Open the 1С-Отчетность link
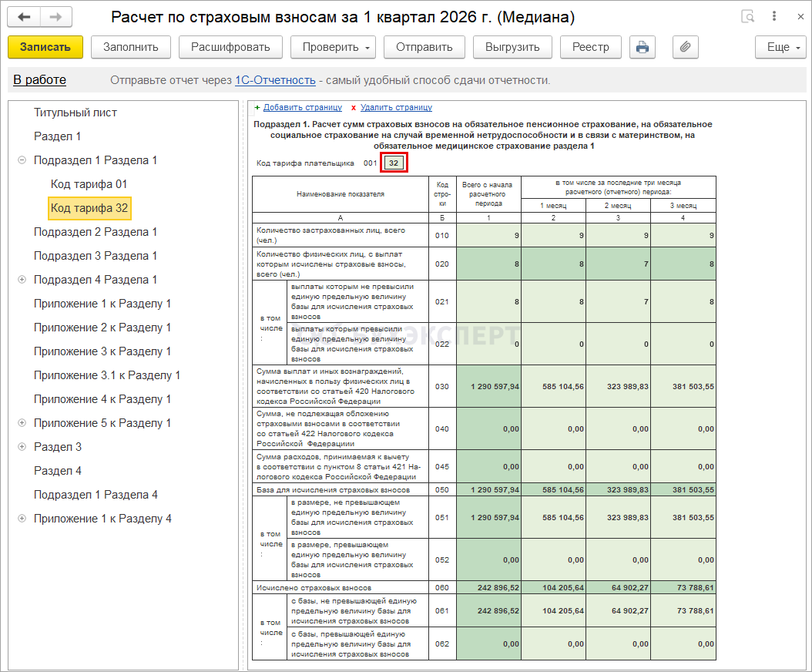 pos(275,80)
